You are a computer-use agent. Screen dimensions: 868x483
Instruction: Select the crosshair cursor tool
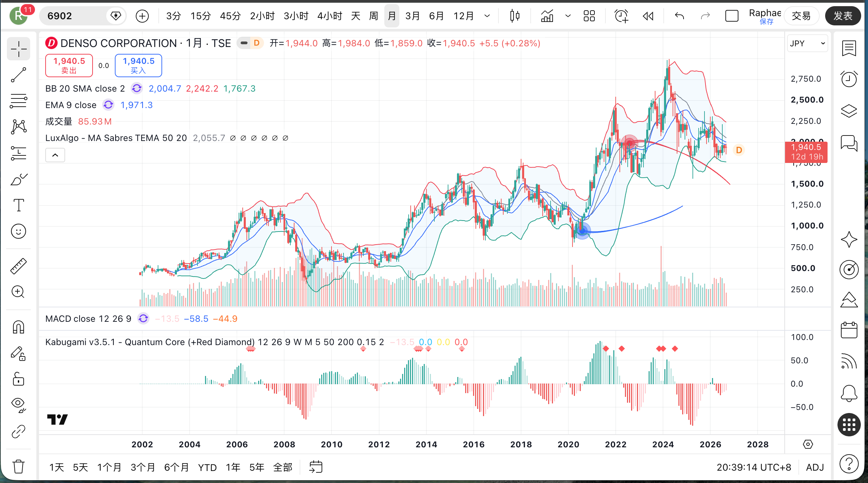pyautogui.click(x=19, y=49)
